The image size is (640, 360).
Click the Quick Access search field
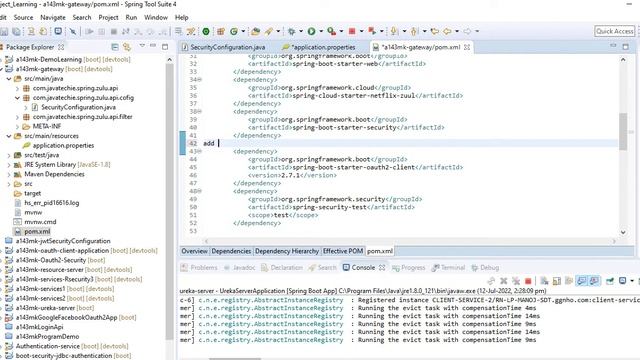click(x=614, y=31)
